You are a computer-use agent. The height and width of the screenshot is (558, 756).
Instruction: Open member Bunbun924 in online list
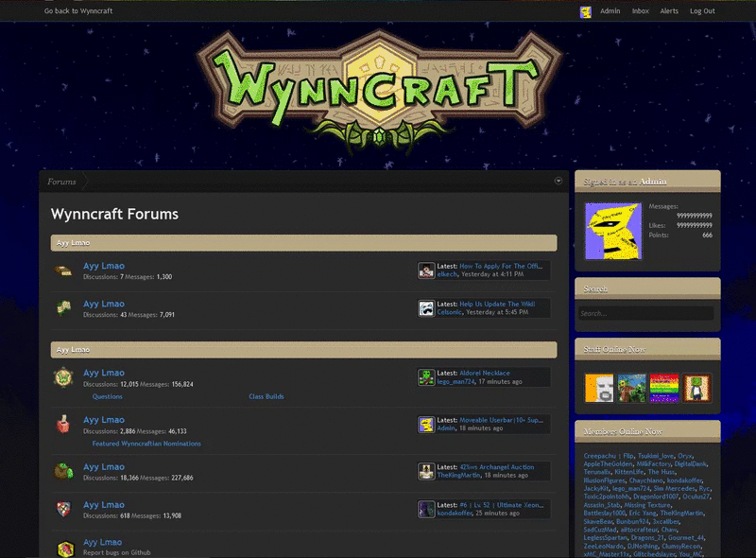pos(632,521)
